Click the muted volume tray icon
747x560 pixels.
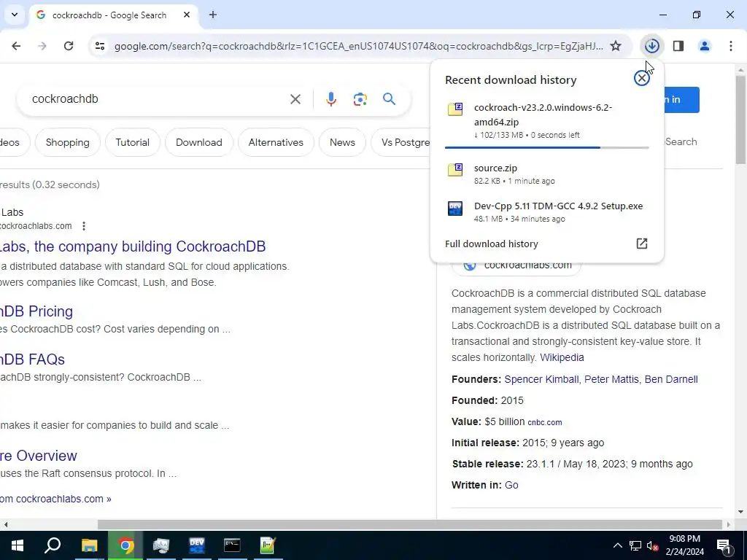click(x=653, y=545)
